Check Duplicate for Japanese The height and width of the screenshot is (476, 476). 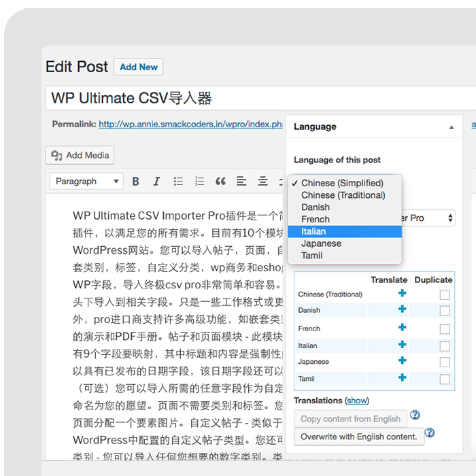pyautogui.click(x=445, y=362)
